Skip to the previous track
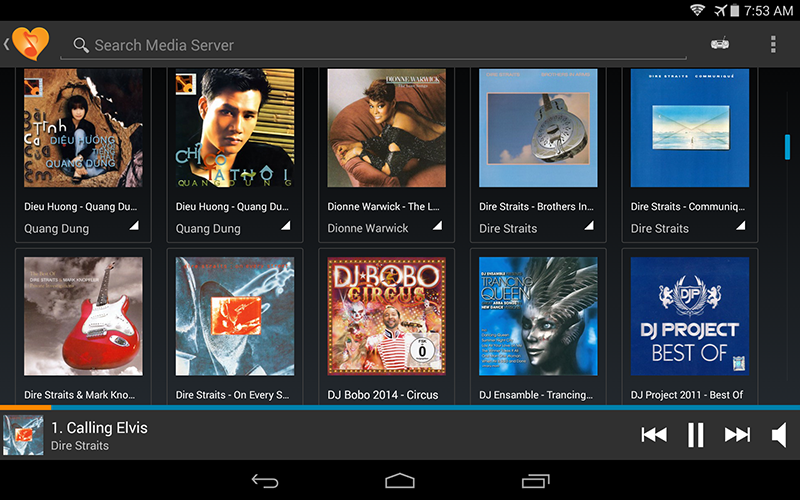 pyautogui.click(x=654, y=435)
